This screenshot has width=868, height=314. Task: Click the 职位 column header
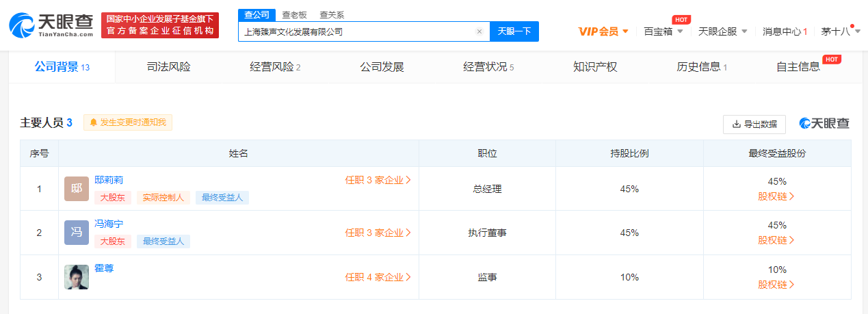487,153
